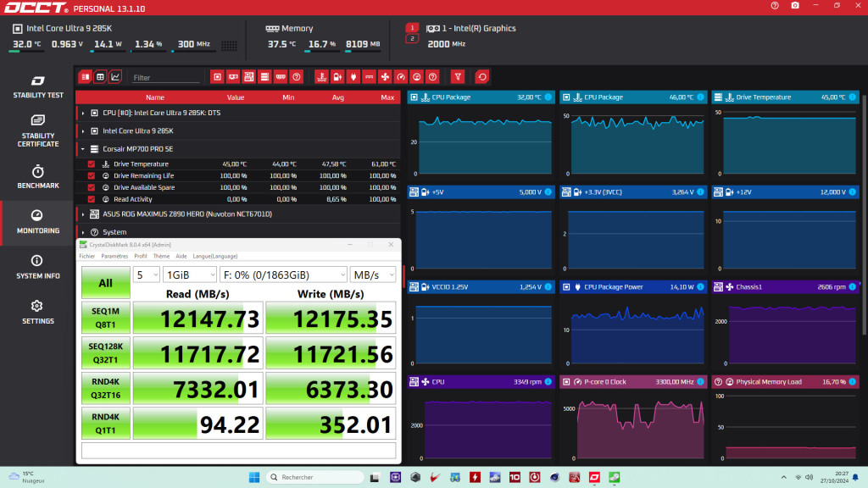Toggle voltage sensor filter icon
Viewport: 868px width, 488px height.
pos(337,77)
